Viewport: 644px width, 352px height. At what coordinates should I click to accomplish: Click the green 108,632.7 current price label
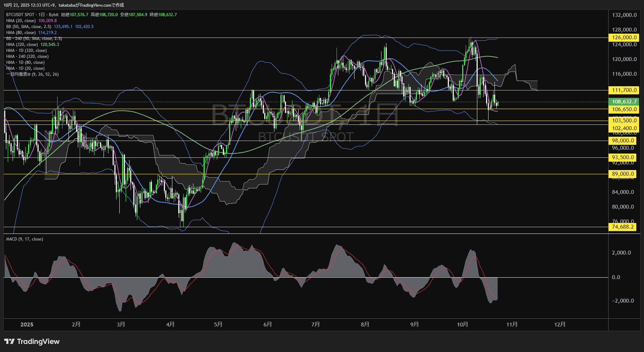[624, 102]
